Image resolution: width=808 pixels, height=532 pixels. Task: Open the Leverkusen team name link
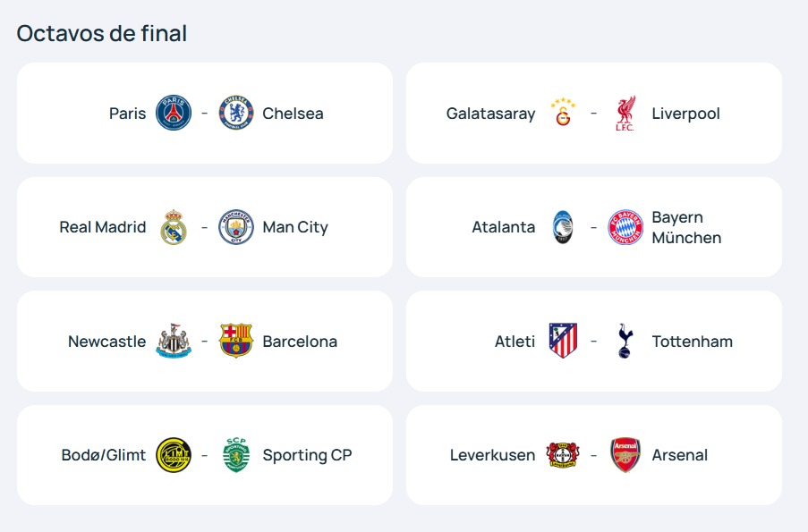pyautogui.click(x=492, y=455)
